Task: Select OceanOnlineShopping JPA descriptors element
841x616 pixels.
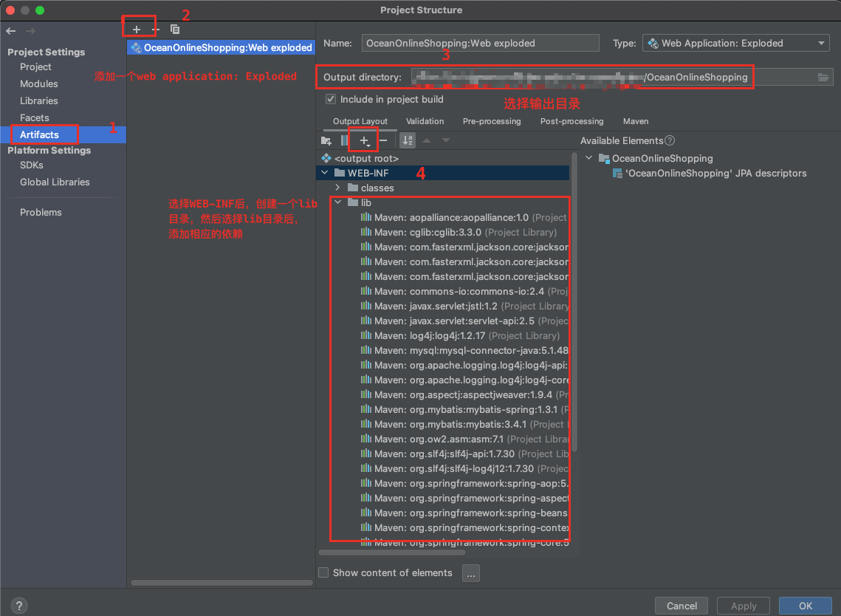Action: click(710, 174)
